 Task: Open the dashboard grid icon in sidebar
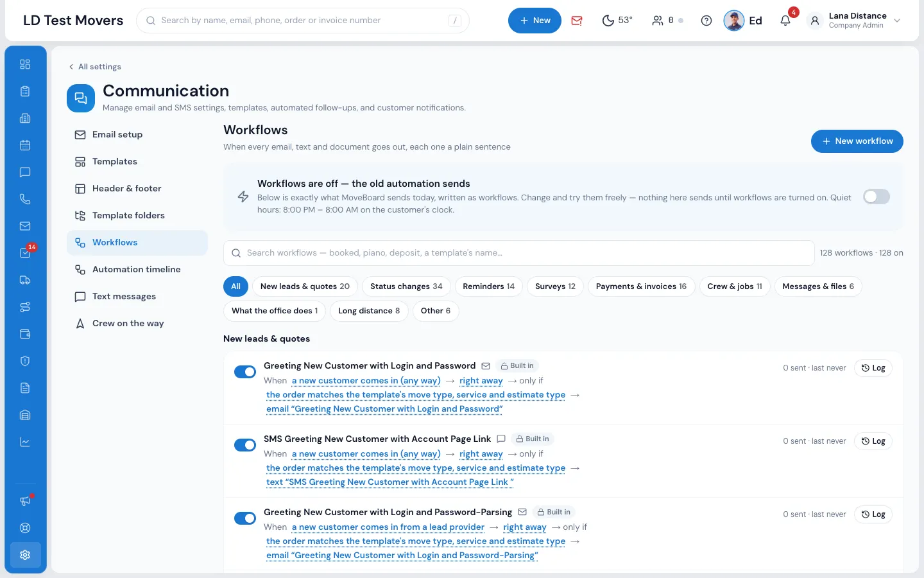point(25,64)
